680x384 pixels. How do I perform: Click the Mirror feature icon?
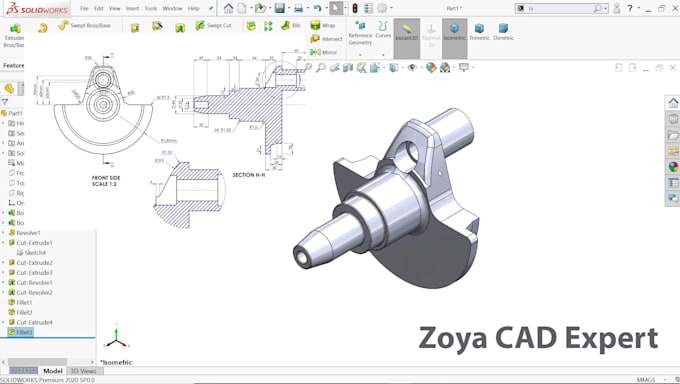tap(324, 52)
